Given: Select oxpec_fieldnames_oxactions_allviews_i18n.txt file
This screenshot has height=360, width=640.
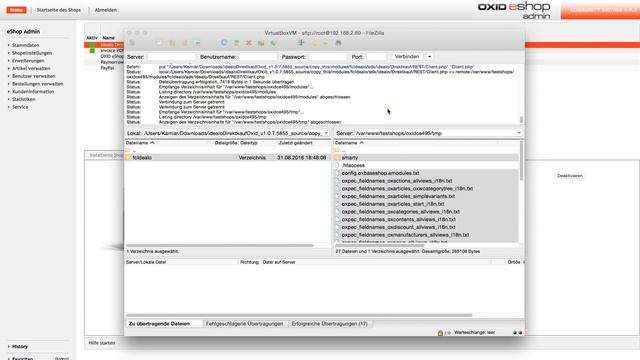Looking at the screenshot, I should (x=397, y=181).
